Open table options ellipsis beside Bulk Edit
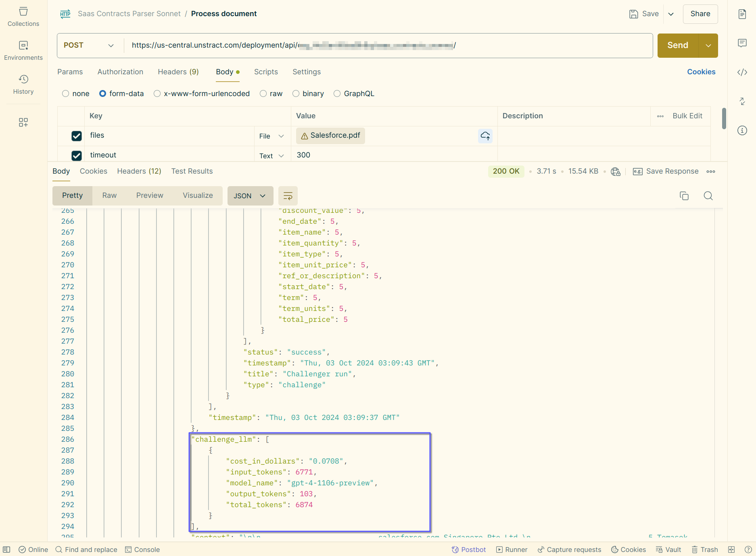Screen dimensions: 756x556 (660, 116)
